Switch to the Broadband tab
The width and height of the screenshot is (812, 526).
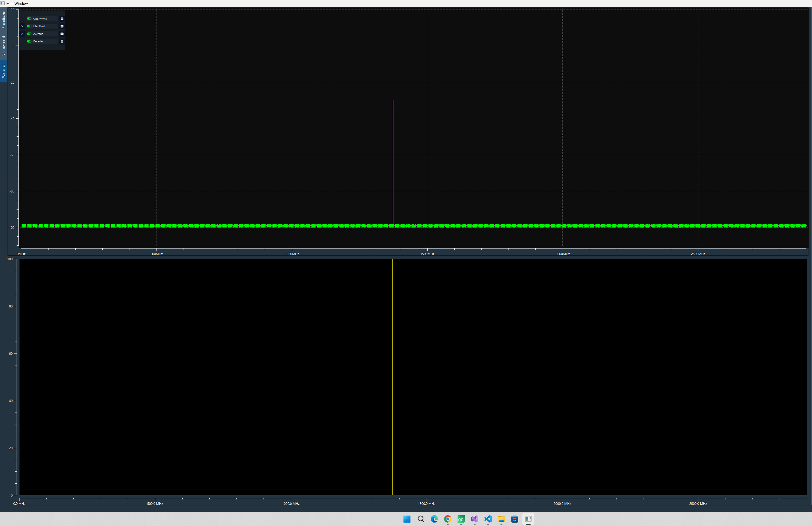click(3, 19)
